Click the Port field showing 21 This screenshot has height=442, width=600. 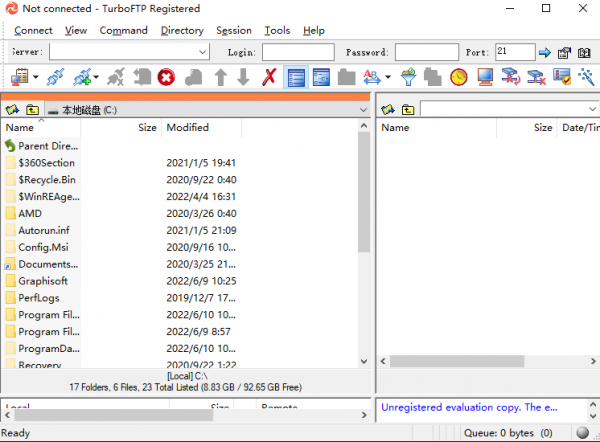[515, 52]
